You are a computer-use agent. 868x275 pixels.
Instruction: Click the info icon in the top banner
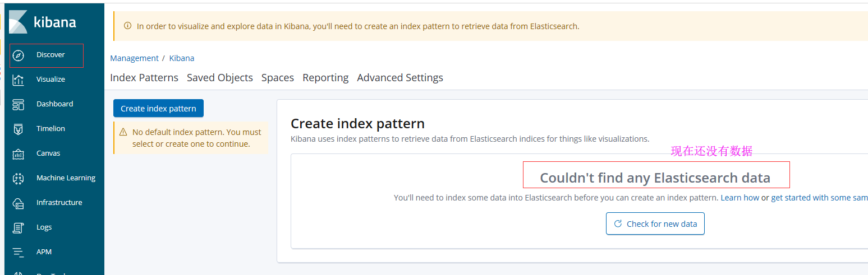point(127,26)
